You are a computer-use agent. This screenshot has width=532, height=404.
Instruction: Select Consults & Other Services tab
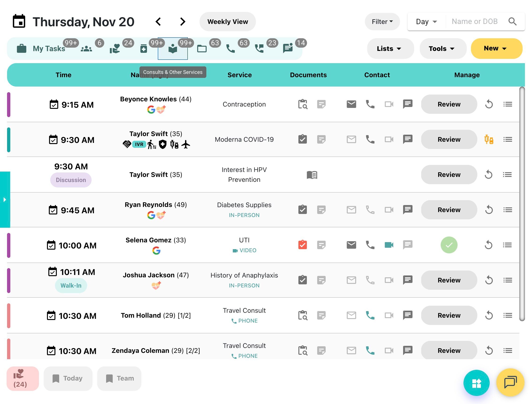coord(173,49)
